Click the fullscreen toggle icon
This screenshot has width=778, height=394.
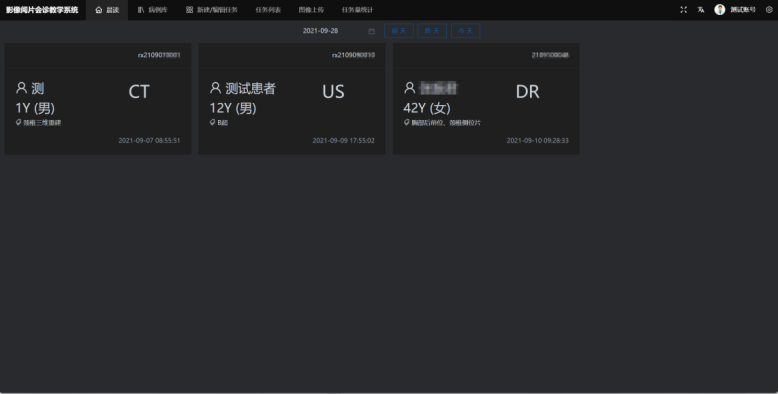click(684, 10)
